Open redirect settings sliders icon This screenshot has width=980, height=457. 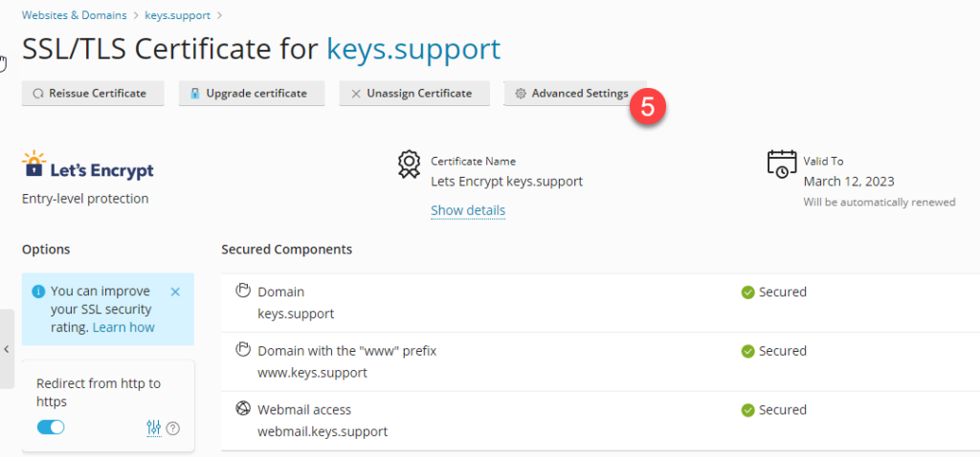click(154, 427)
